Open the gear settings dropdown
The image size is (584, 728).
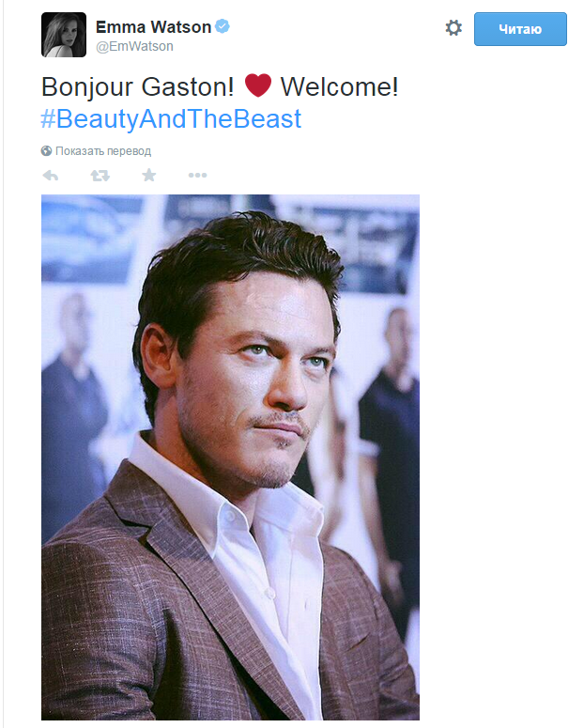click(453, 28)
